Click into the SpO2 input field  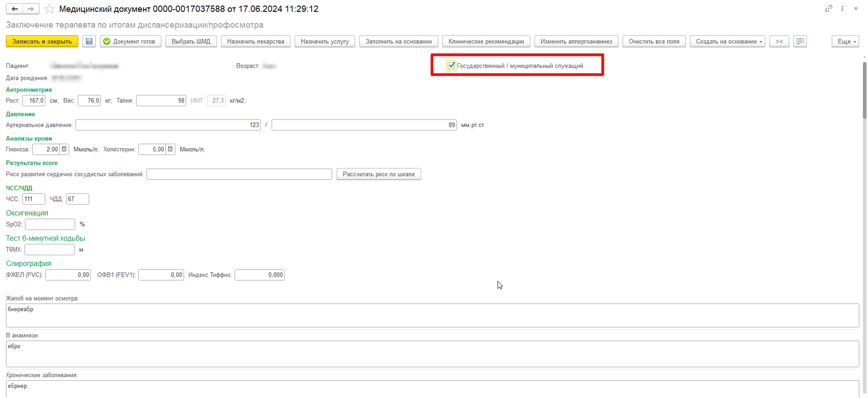point(50,224)
